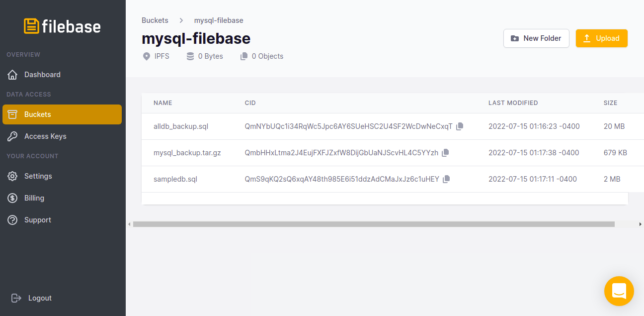644x316 pixels.
Task: Open the mysql_backup.tar.gz file
Action: click(187, 153)
